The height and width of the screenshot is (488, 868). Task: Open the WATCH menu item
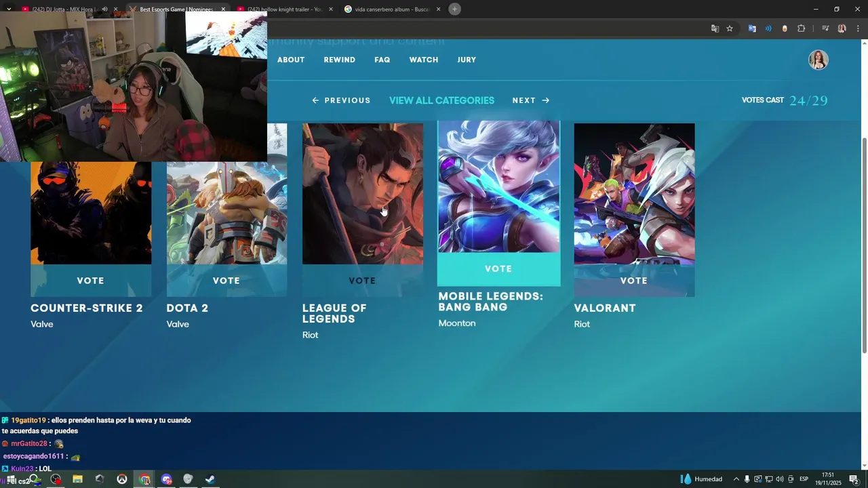pos(424,60)
